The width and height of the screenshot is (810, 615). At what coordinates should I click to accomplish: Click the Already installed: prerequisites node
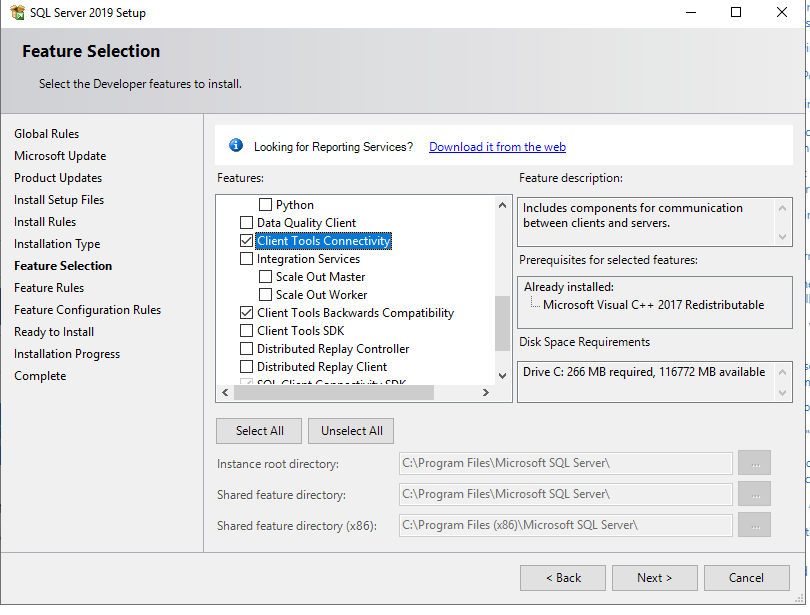point(569,287)
